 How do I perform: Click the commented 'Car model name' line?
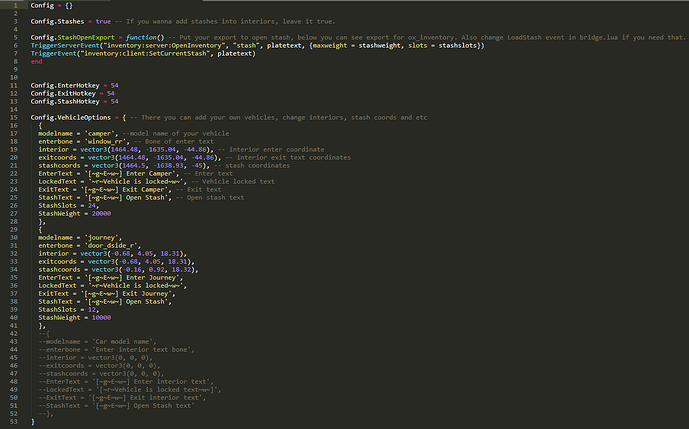click(97, 342)
